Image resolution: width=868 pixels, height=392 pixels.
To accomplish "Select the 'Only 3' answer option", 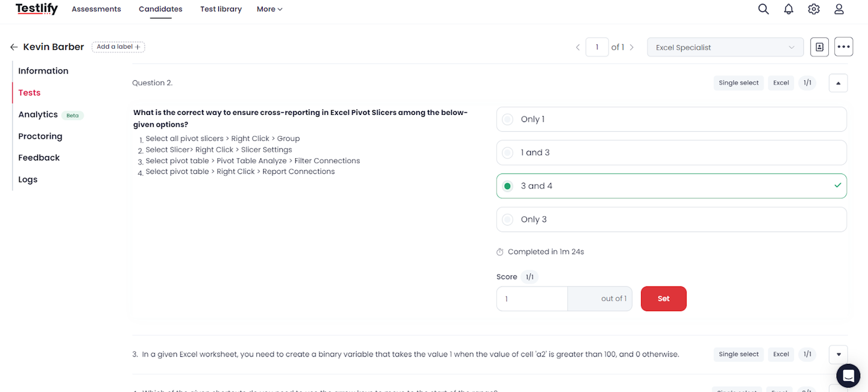I will click(671, 219).
